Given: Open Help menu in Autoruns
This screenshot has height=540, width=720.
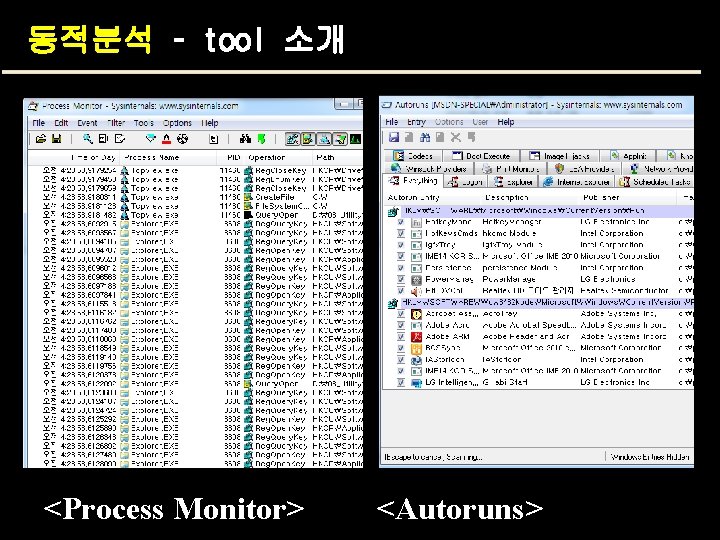Looking at the screenshot, I should [x=506, y=122].
